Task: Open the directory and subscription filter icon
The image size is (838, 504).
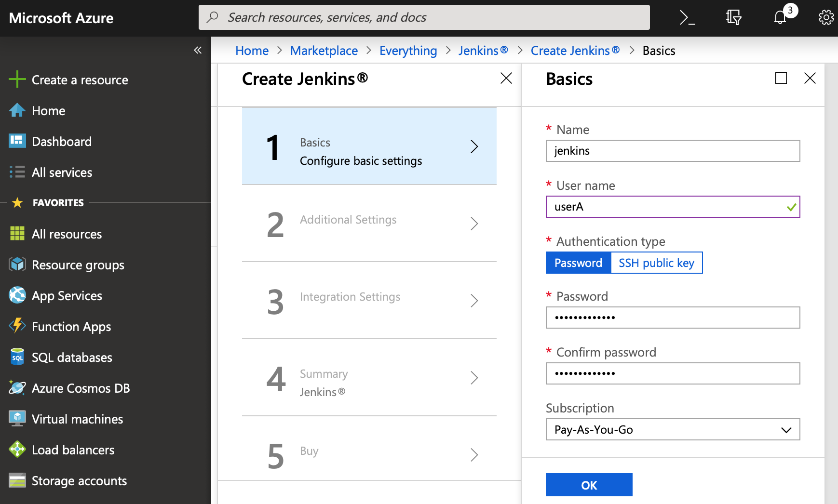Action: pos(733,18)
